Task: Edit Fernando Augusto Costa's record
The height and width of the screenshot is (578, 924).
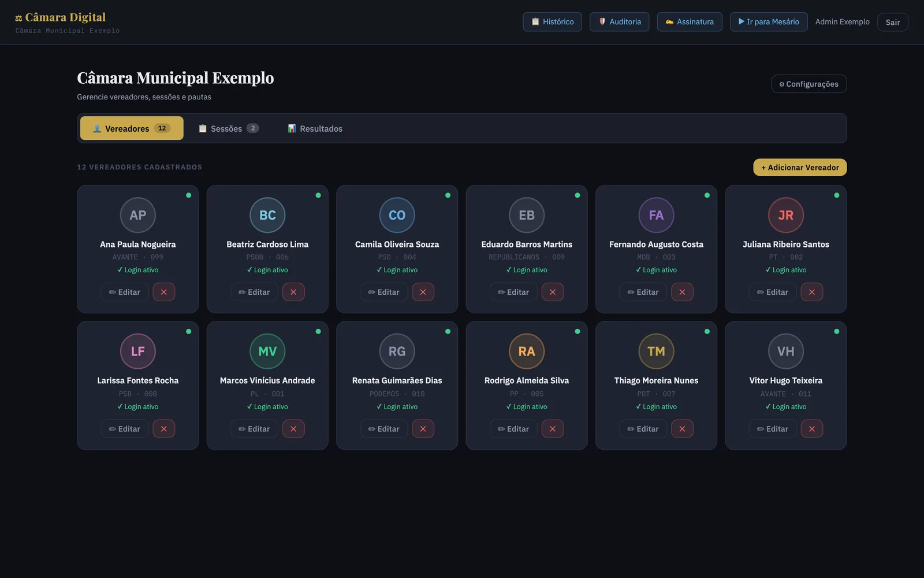Action: 643,292
